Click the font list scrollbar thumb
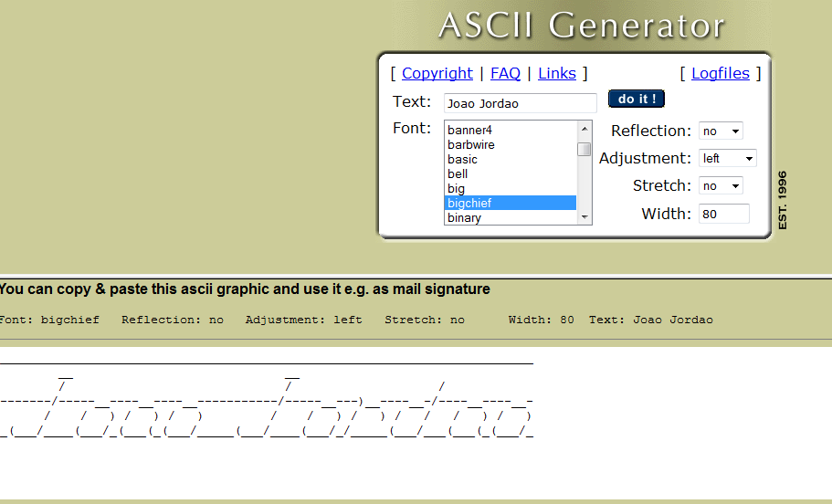The image size is (832, 504). coord(585,149)
